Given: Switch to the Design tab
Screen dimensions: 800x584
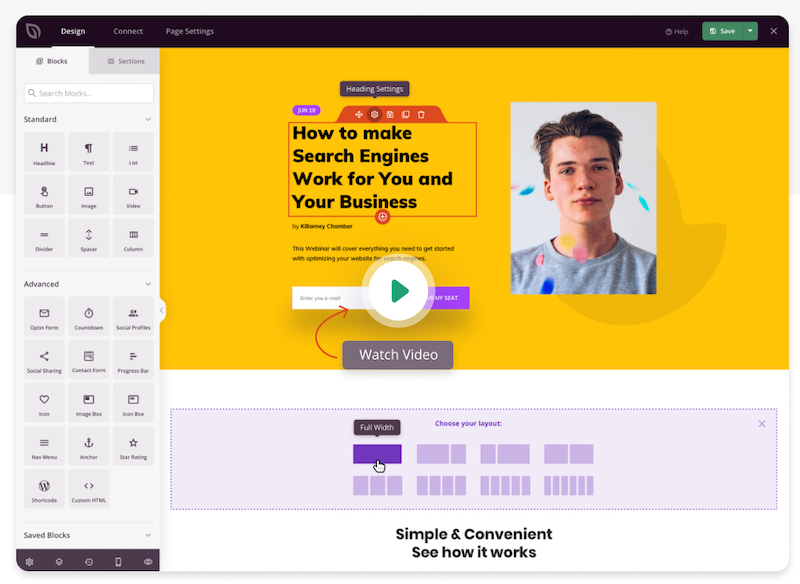Looking at the screenshot, I should click(x=73, y=31).
